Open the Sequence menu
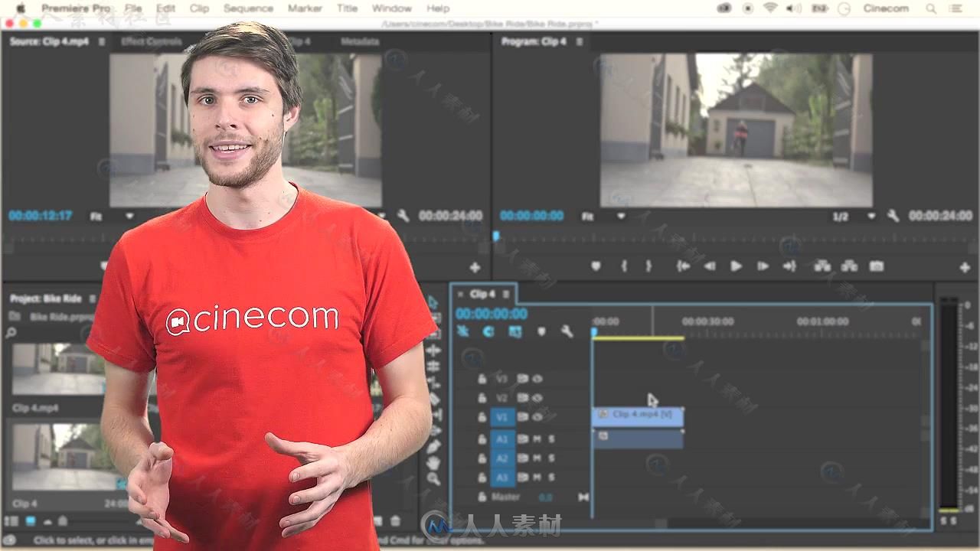This screenshot has height=551, width=980. coord(248,8)
